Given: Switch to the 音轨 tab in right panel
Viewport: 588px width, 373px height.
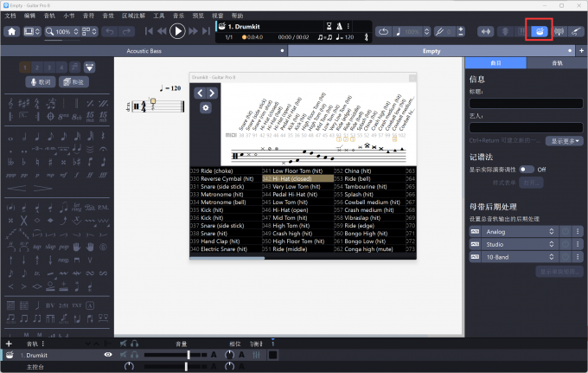Looking at the screenshot, I should point(557,63).
